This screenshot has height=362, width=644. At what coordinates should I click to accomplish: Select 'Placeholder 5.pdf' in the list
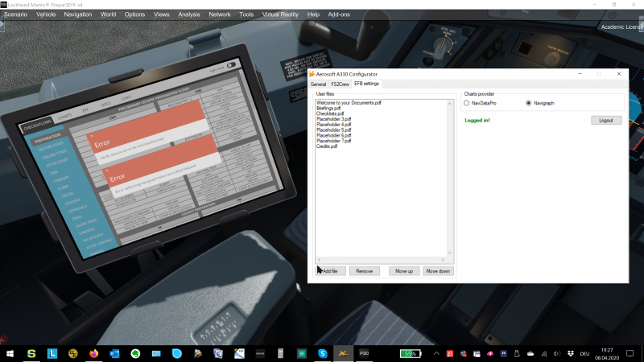[334, 130]
